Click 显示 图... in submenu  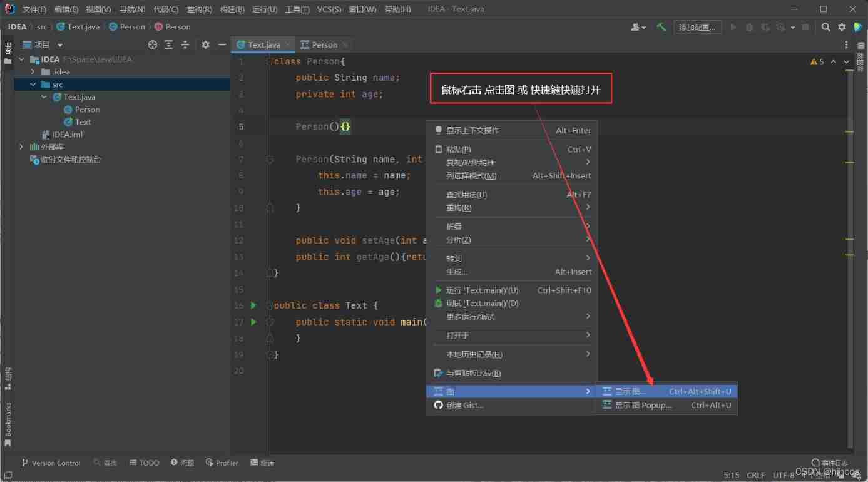[666, 391]
